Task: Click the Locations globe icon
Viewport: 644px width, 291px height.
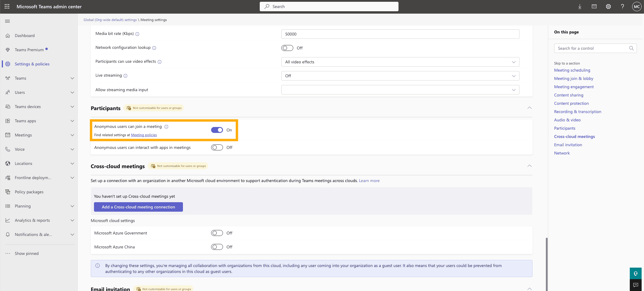Action: 8,163
